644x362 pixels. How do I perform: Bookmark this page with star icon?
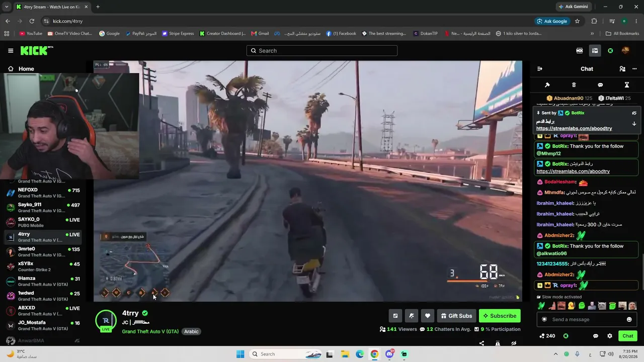[x=577, y=21]
